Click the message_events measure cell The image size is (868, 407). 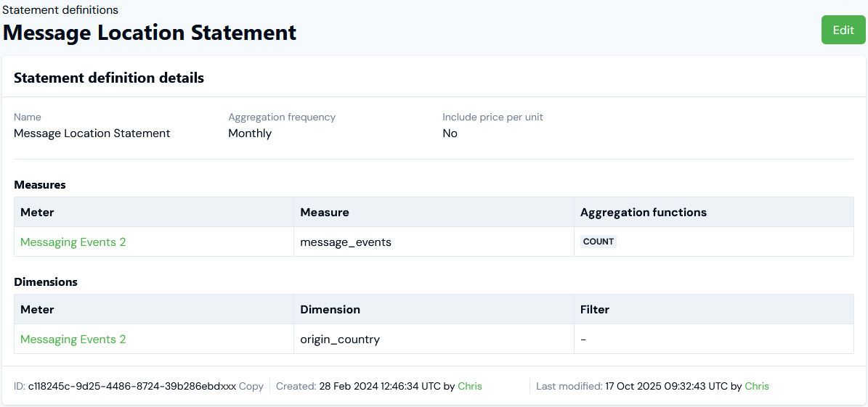346,242
